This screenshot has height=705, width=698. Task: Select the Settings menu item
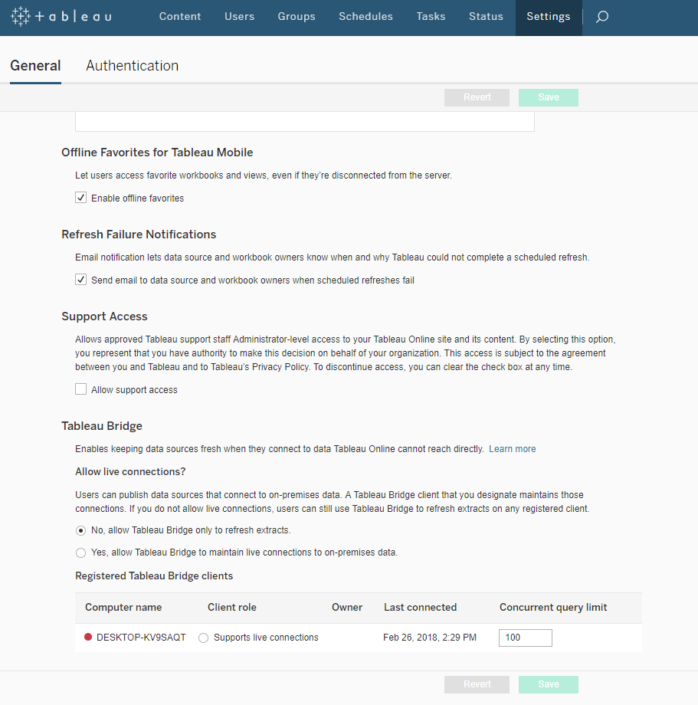tap(548, 17)
